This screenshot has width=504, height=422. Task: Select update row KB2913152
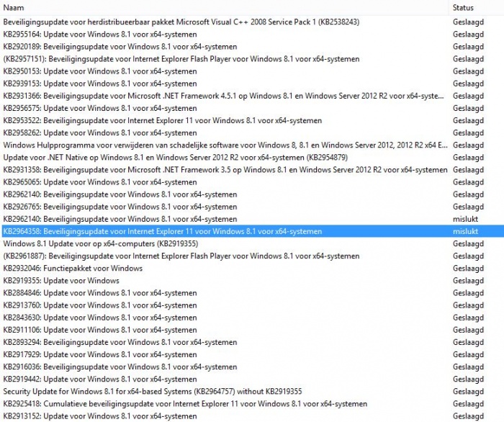[x=252, y=416]
